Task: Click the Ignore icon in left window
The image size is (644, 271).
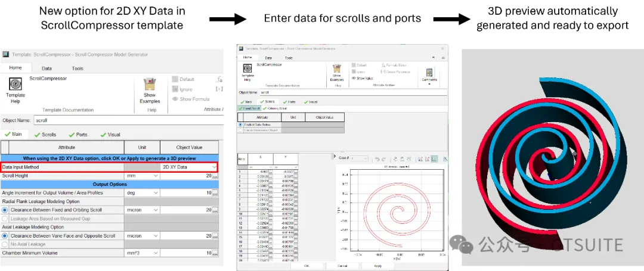Action: (175, 89)
